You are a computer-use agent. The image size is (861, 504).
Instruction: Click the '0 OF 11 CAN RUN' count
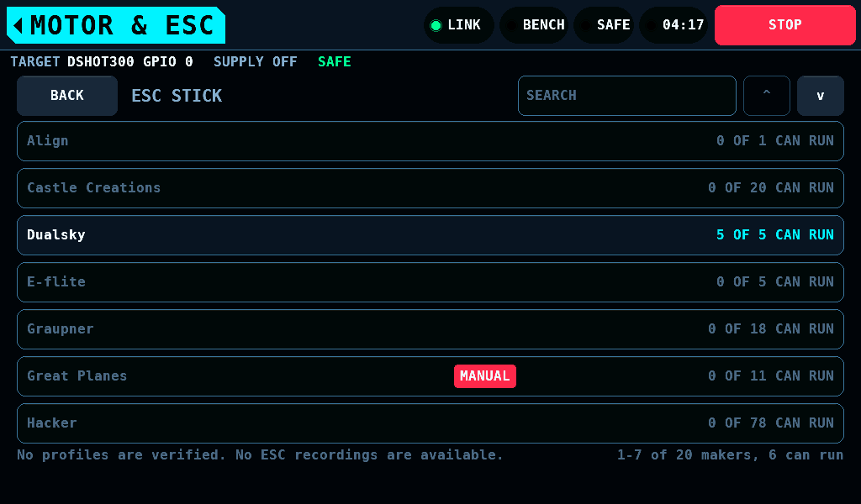pyautogui.click(x=771, y=375)
